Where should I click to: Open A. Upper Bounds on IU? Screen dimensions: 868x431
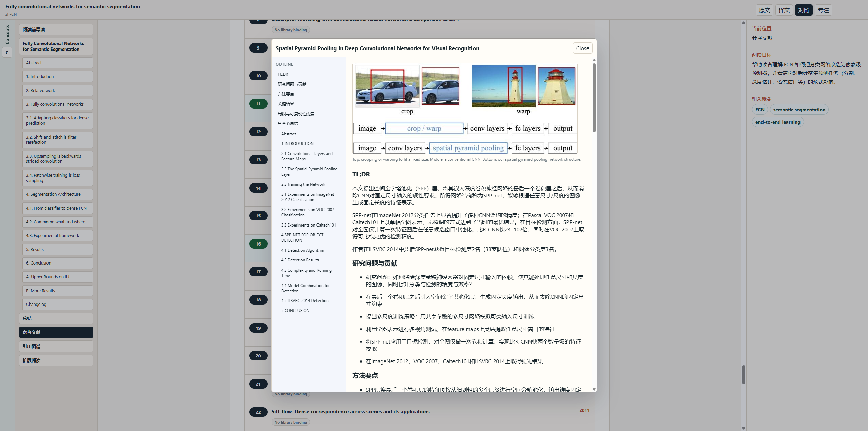58,277
